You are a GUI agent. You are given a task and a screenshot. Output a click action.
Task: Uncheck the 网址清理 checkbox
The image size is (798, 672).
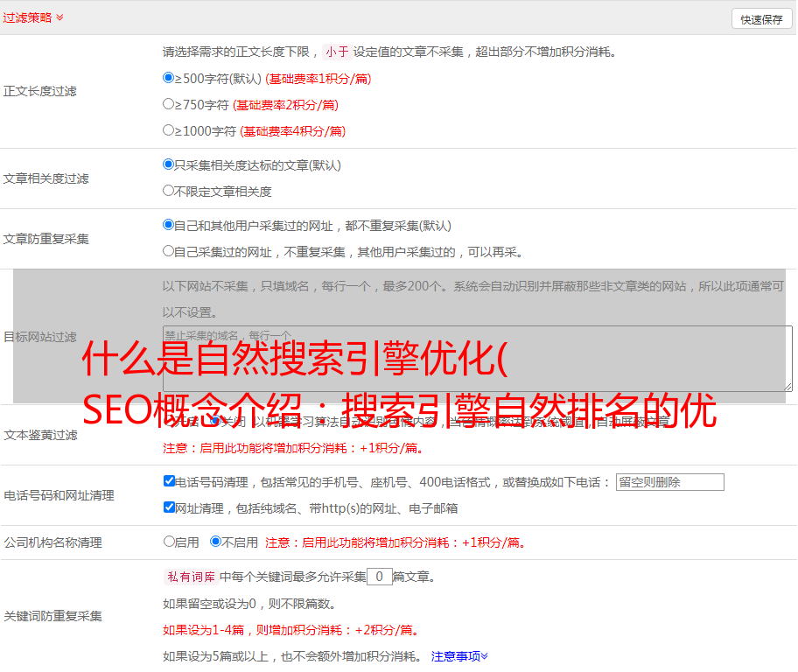tap(170, 507)
